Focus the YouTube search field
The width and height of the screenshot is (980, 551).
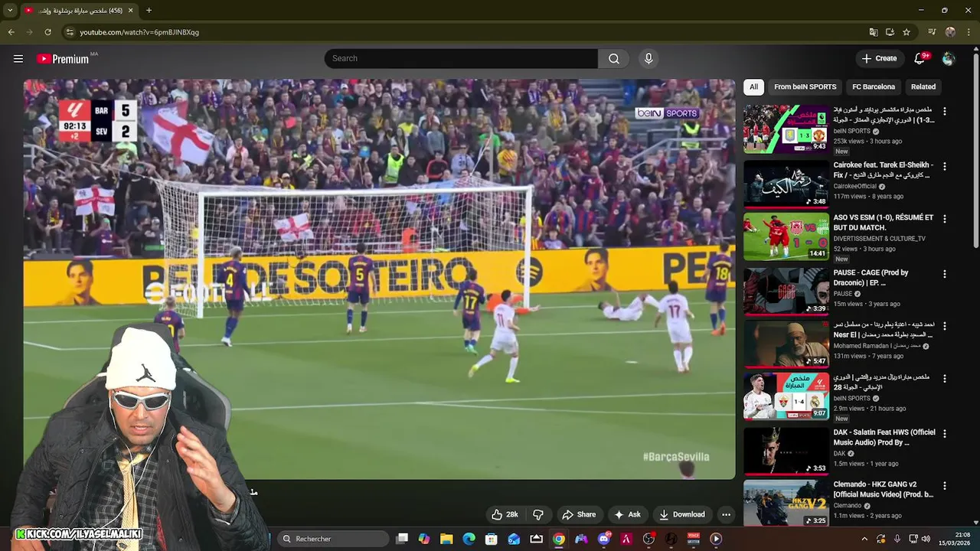461,59
